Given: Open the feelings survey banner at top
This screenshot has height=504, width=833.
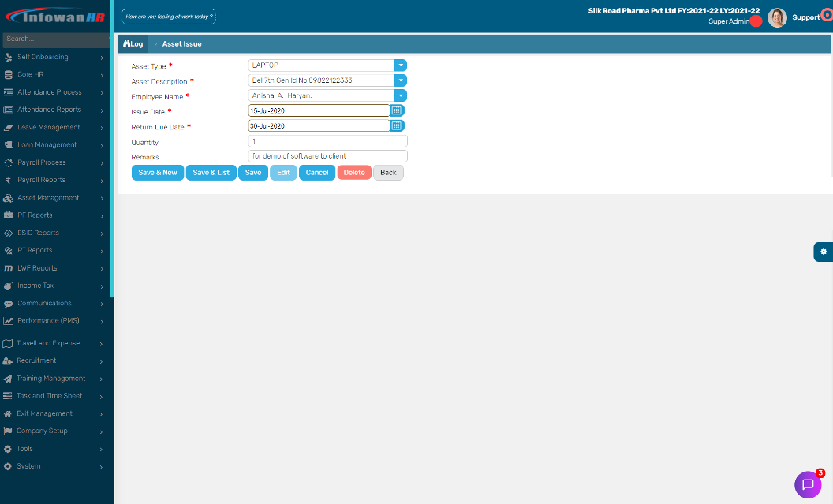Looking at the screenshot, I should [x=168, y=15].
